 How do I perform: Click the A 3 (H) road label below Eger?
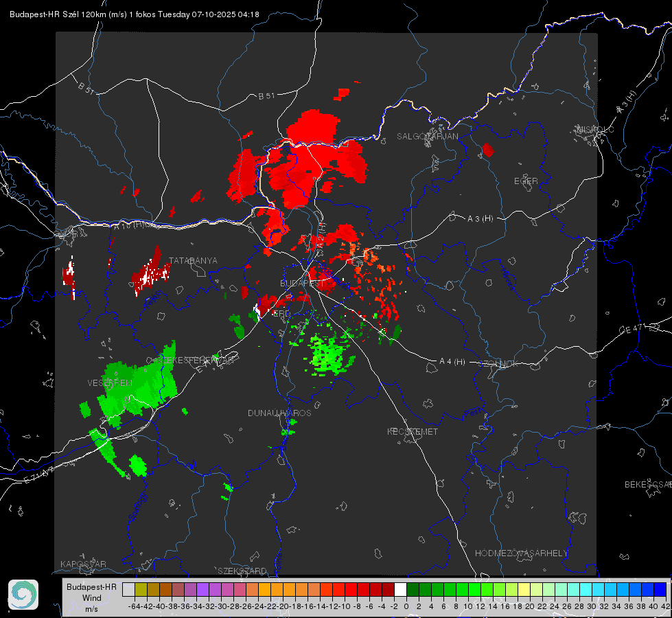coord(480,219)
